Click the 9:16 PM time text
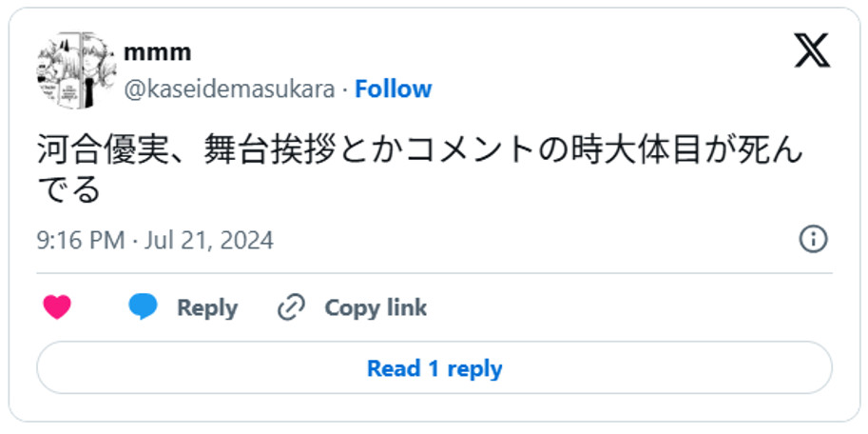Image resolution: width=868 pixels, height=434 pixels. click(x=81, y=240)
